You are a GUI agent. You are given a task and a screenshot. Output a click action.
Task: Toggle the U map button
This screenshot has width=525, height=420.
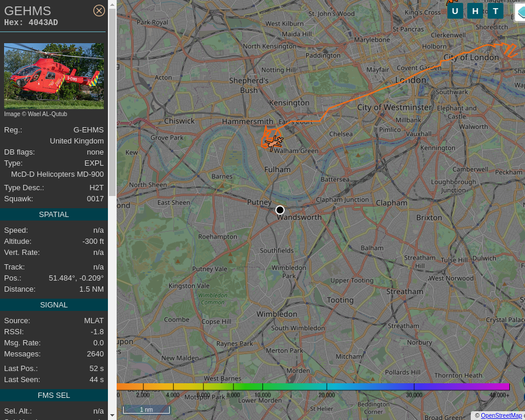[455, 11]
